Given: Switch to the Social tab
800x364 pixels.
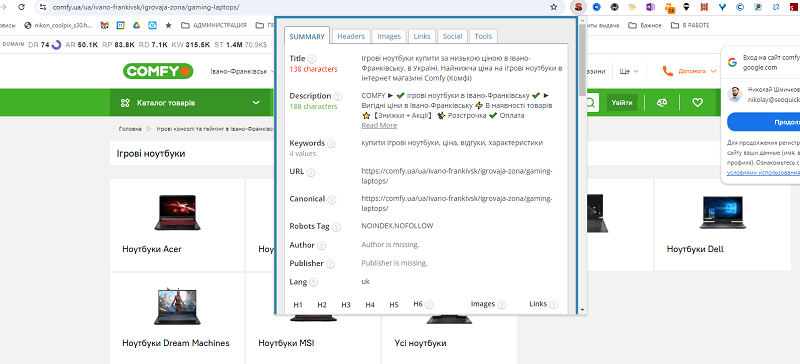Looking at the screenshot, I should (x=452, y=36).
